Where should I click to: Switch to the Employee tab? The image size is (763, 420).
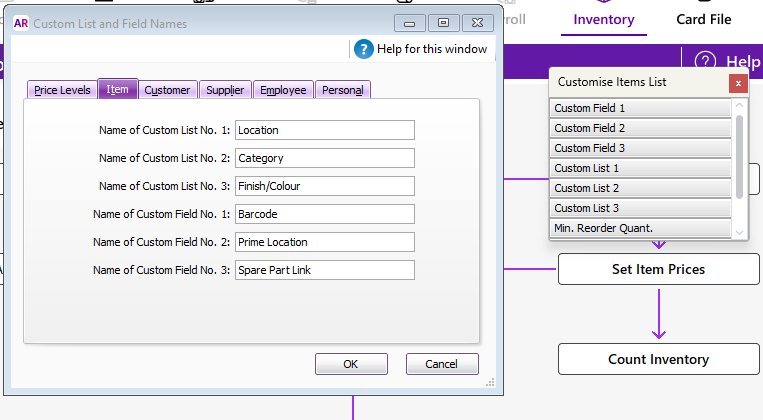point(283,90)
